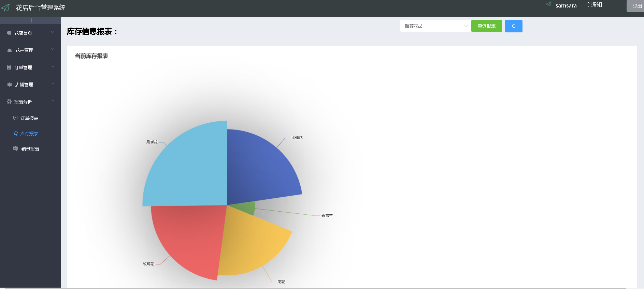Open the 订单管理 menu
644x289 pixels.
(x=30, y=67)
